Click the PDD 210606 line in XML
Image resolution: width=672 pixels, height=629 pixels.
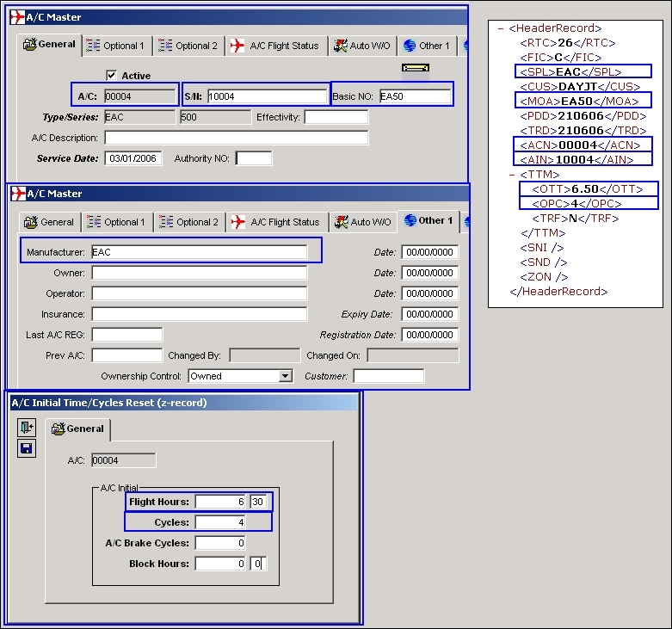point(583,115)
